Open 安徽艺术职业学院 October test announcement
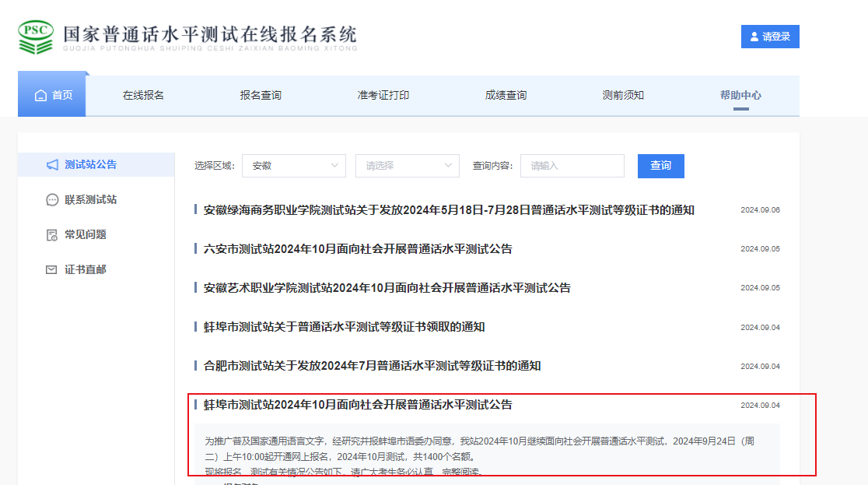 coord(387,288)
